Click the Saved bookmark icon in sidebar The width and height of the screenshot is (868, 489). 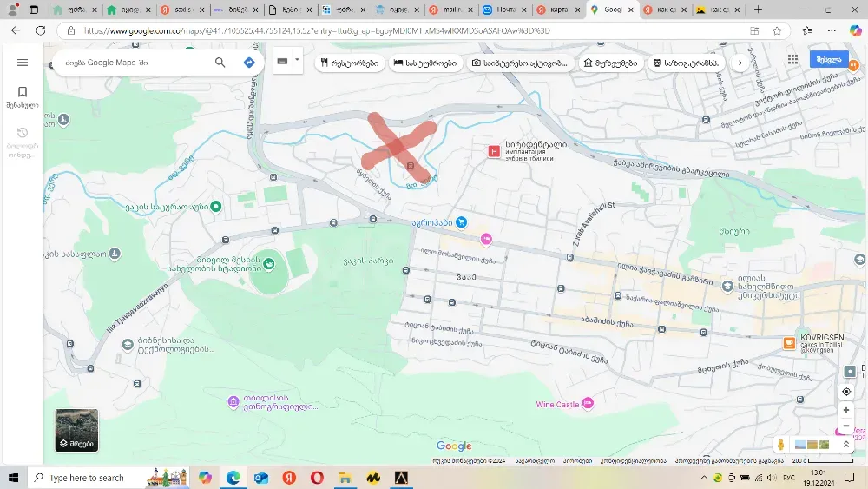coord(23,92)
